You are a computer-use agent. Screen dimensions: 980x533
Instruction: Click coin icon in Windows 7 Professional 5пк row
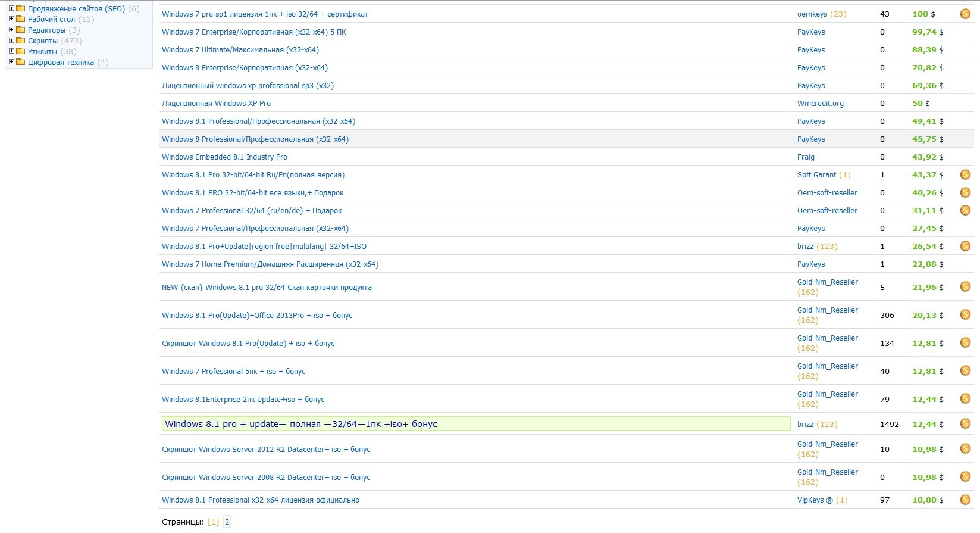point(965,370)
